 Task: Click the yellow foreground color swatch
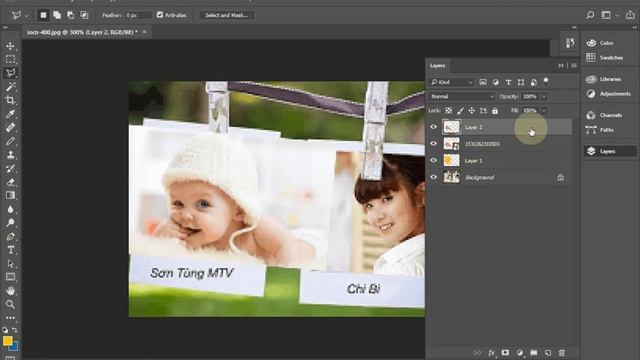click(7, 340)
